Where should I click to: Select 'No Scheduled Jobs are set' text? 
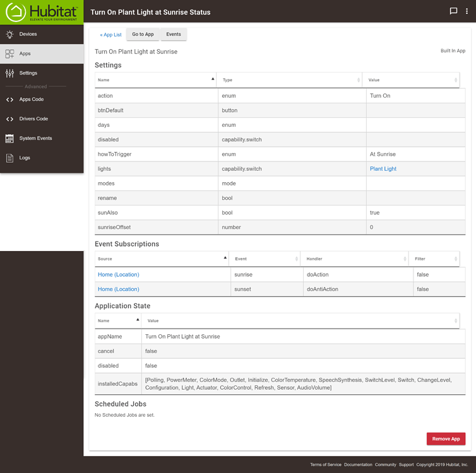[124, 415]
